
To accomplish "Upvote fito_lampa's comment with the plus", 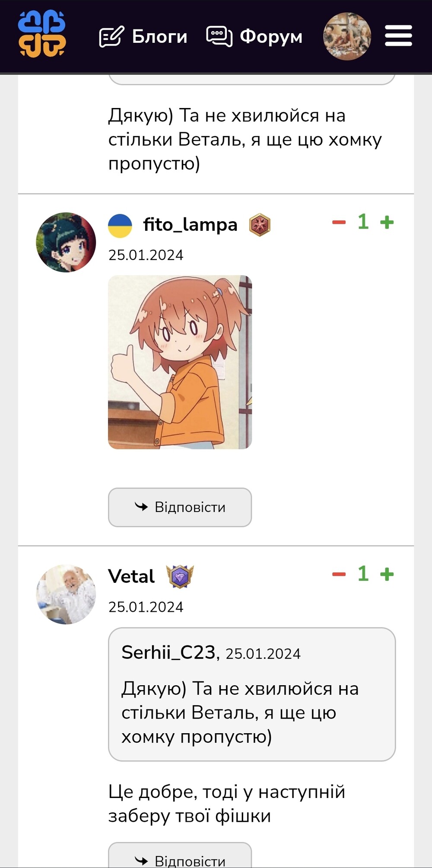I will 387,223.
